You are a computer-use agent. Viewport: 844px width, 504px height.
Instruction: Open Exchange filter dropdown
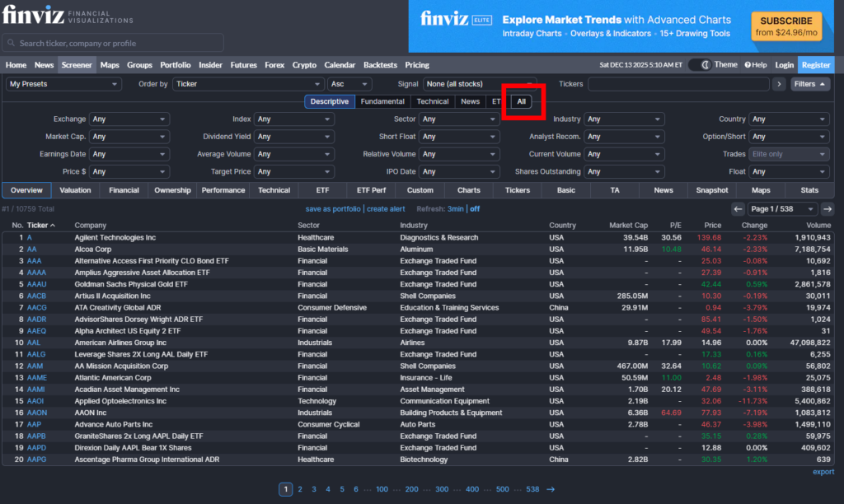tap(129, 119)
